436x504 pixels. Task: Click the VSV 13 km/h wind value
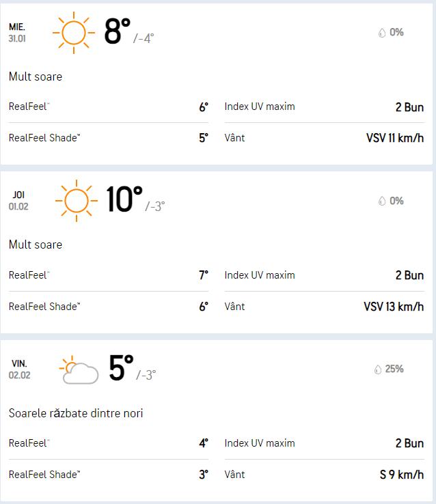[x=393, y=307]
